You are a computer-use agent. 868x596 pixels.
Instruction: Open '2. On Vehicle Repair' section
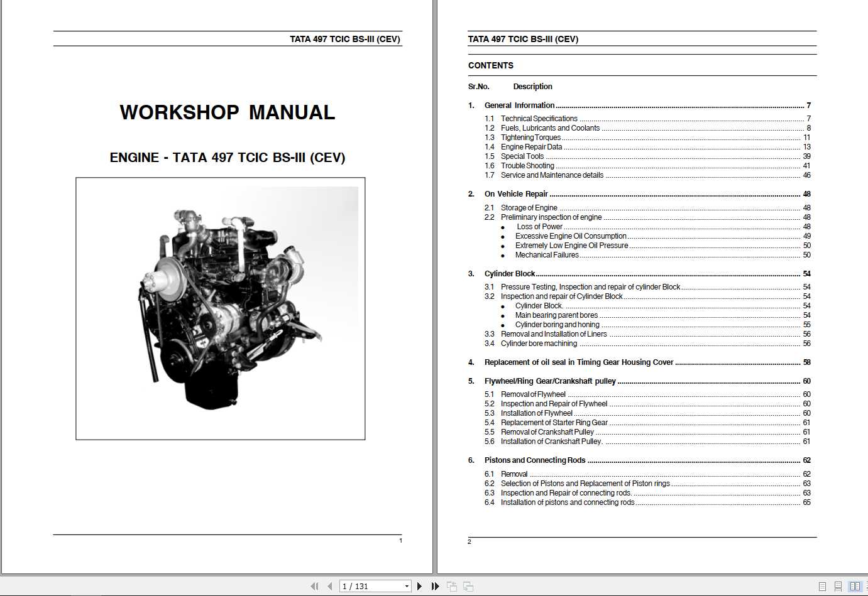point(639,194)
